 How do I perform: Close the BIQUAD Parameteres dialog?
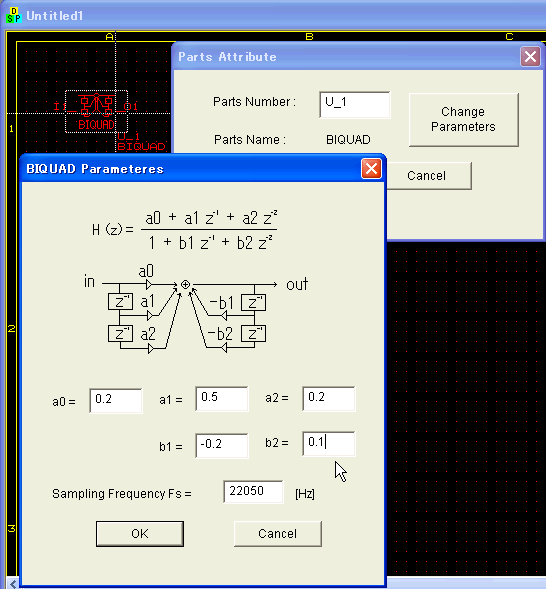[371, 169]
